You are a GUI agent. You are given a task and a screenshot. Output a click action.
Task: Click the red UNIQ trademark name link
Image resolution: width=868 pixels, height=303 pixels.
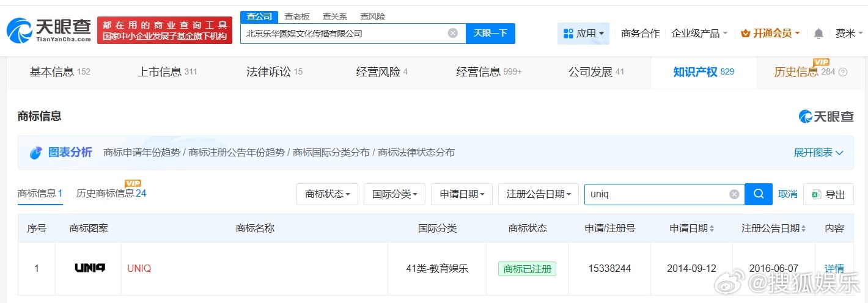139,268
